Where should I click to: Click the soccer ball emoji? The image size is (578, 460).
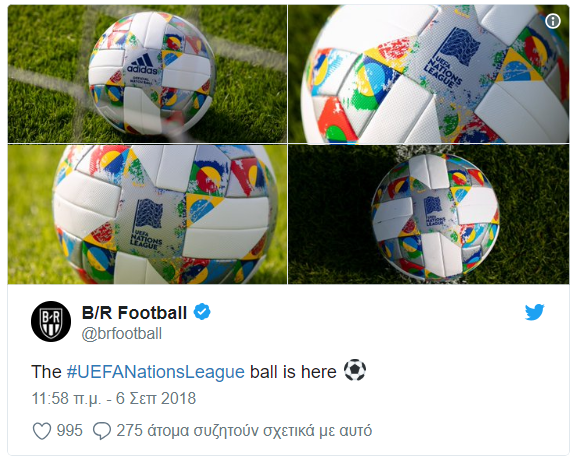pos(355,370)
